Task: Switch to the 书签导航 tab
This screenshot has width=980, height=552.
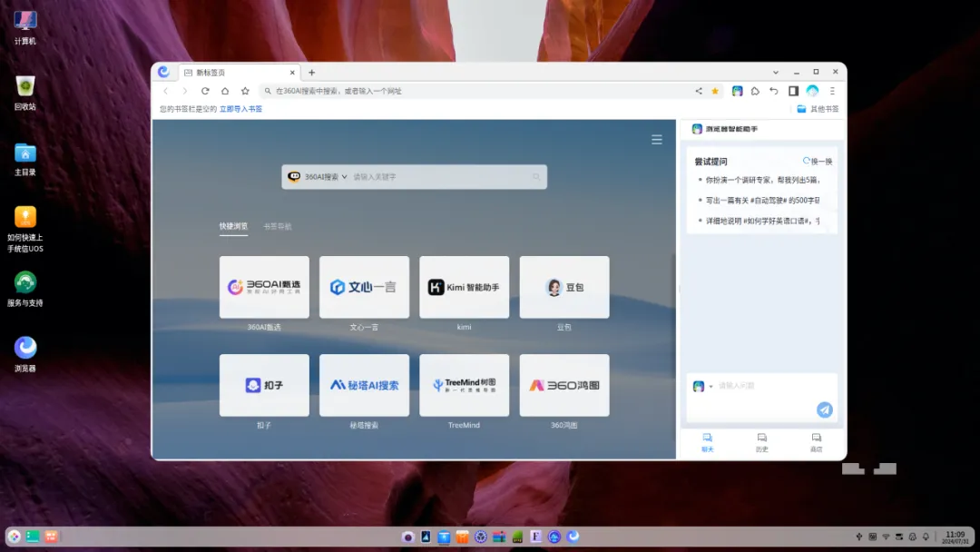Action: 278,226
